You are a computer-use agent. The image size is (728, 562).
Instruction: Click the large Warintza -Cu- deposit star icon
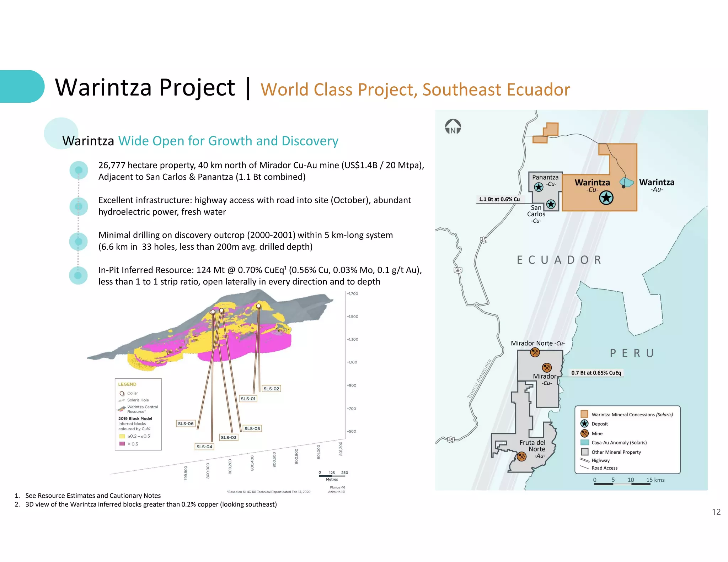606,198
